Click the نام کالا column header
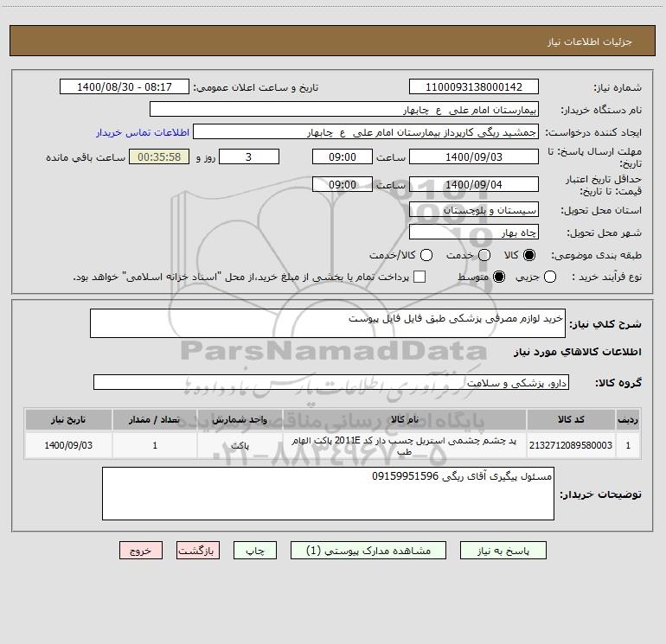 pos(405,419)
